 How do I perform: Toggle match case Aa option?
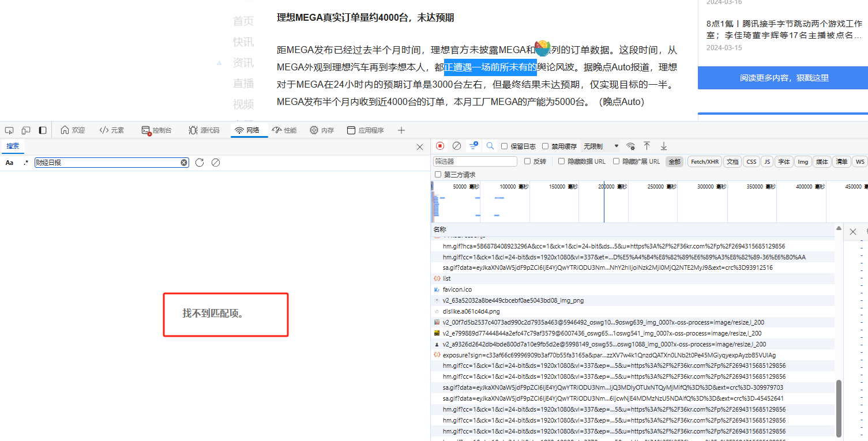[x=9, y=163]
